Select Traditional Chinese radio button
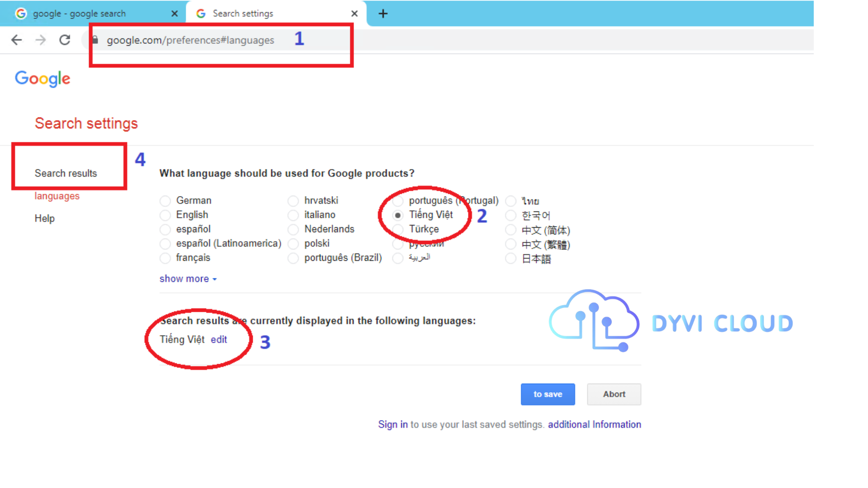The width and height of the screenshot is (868, 488). click(510, 244)
